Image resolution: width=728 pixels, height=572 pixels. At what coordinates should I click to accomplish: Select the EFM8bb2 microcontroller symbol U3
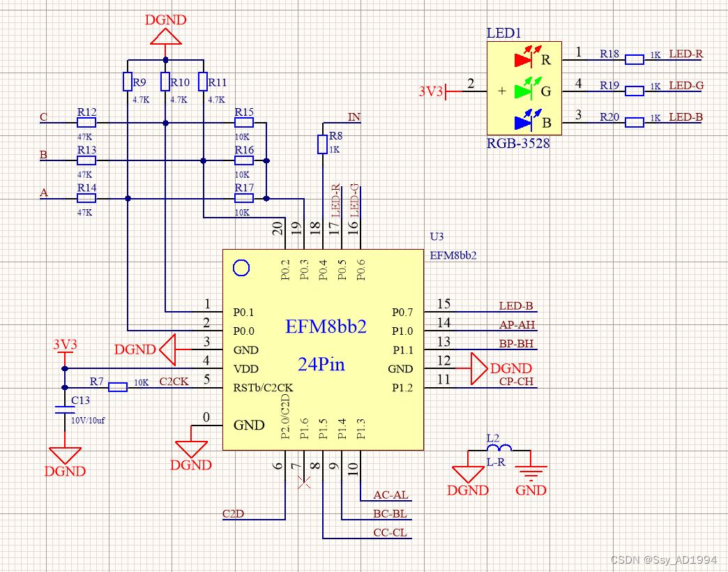point(322,349)
